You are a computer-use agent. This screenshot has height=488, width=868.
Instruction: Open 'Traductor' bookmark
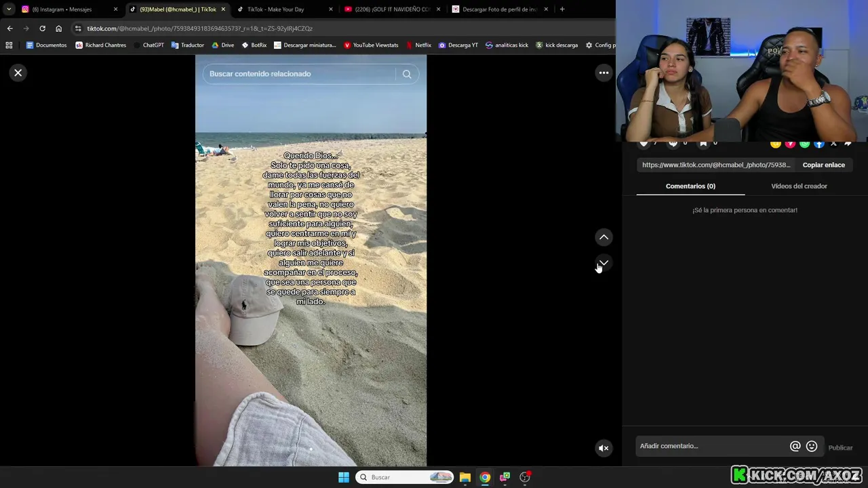[187, 45]
